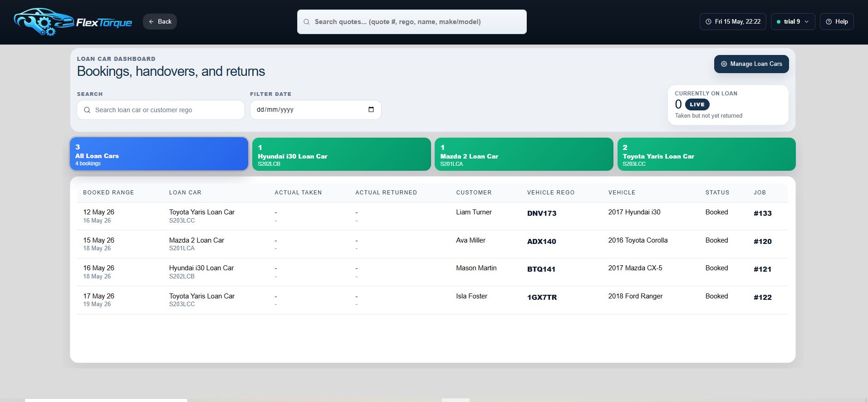Select the Mazda 2 Loan Car tab
This screenshot has width=868, height=402.
pyautogui.click(x=524, y=154)
